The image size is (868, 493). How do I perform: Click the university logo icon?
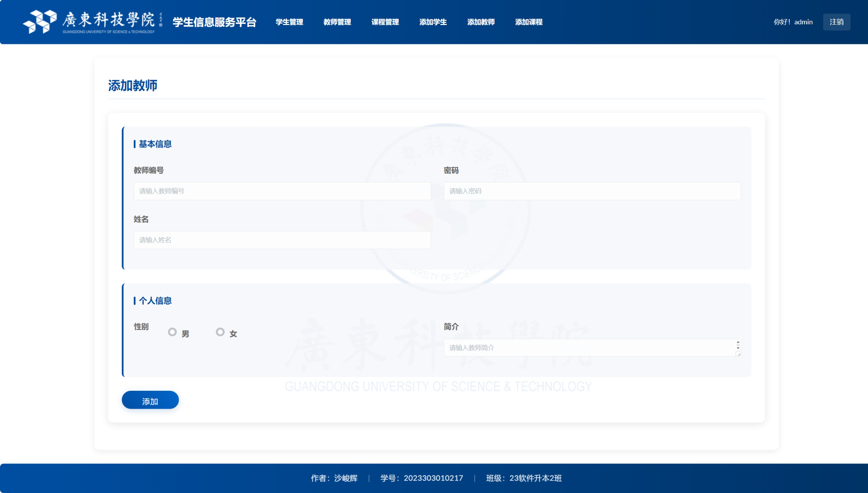click(40, 21)
